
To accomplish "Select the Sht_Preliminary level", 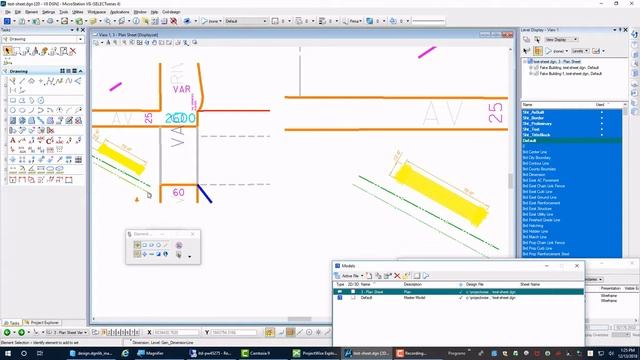I will [571, 124].
